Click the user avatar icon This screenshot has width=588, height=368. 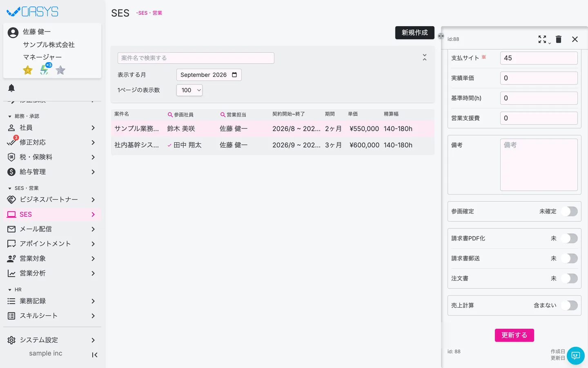(13, 33)
